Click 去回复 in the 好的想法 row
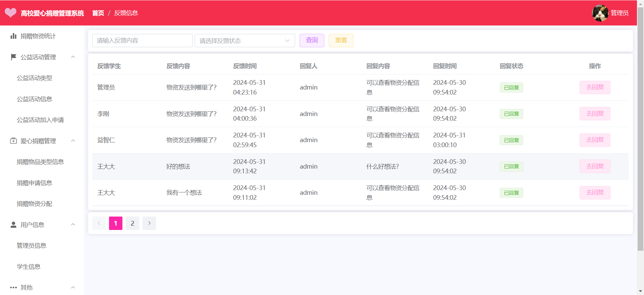644x295 pixels. [x=595, y=166]
